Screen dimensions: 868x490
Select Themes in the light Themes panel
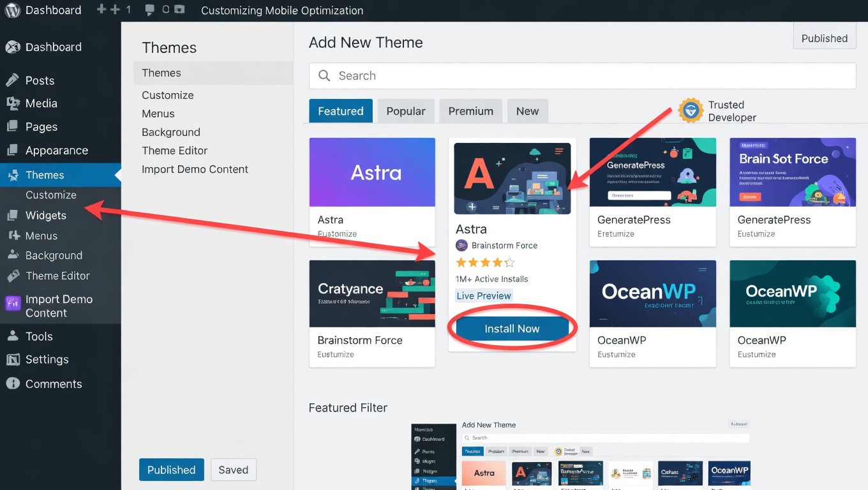pos(213,73)
